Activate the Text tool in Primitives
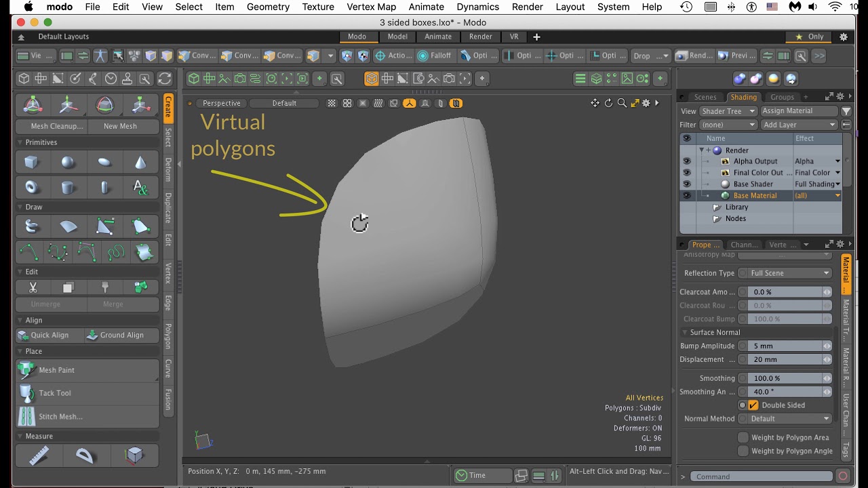This screenshot has width=868, height=488. (x=140, y=187)
